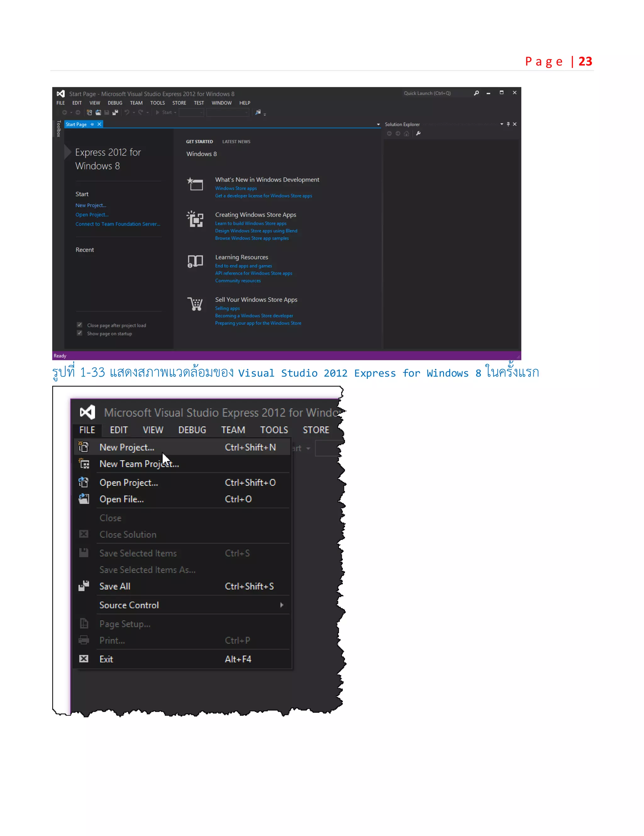The width and height of the screenshot is (644, 836).
Task: Click the Navigate Backward toolbar icon
Action: coord(65,113)
